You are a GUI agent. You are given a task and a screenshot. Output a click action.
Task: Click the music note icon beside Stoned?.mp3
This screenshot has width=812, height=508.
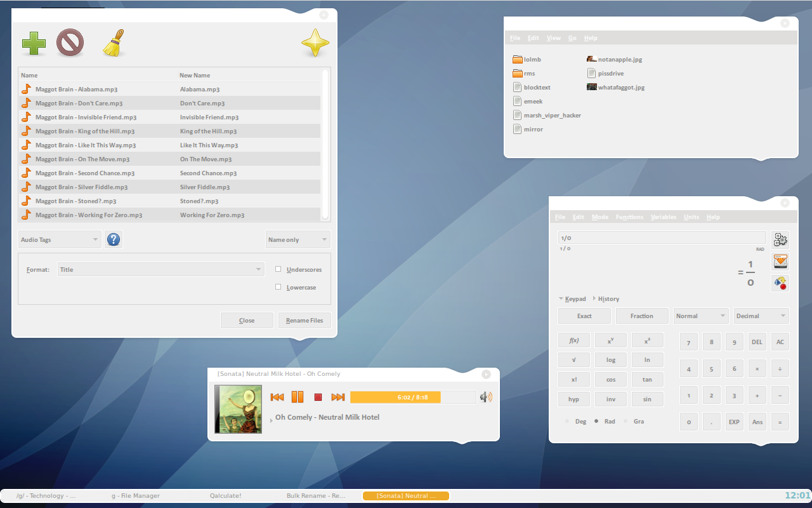pyautogui.click(x=26, y=201)
